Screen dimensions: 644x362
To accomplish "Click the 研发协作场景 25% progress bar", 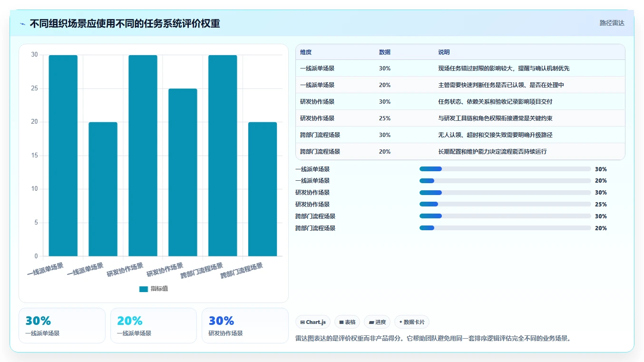I will coord(505,205).
